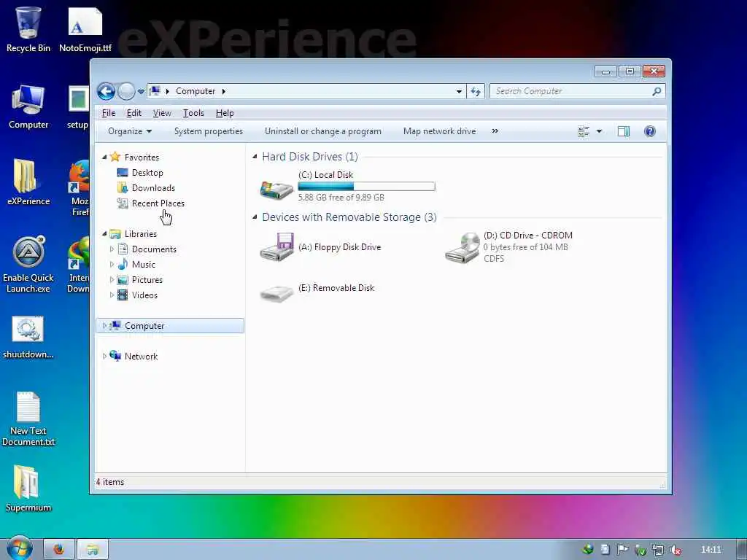Click the network tray icon
Viewport: 747px width, 560px height.
pyautogui.click(x=657, y=550)
